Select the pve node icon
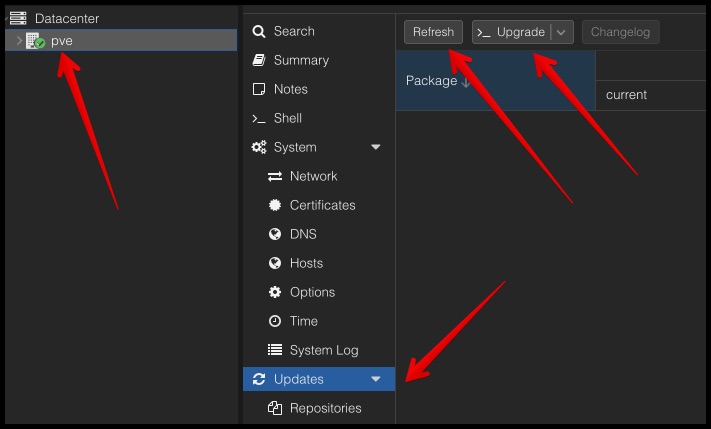Screen dimensions: 711x429 tap(35, 41)
